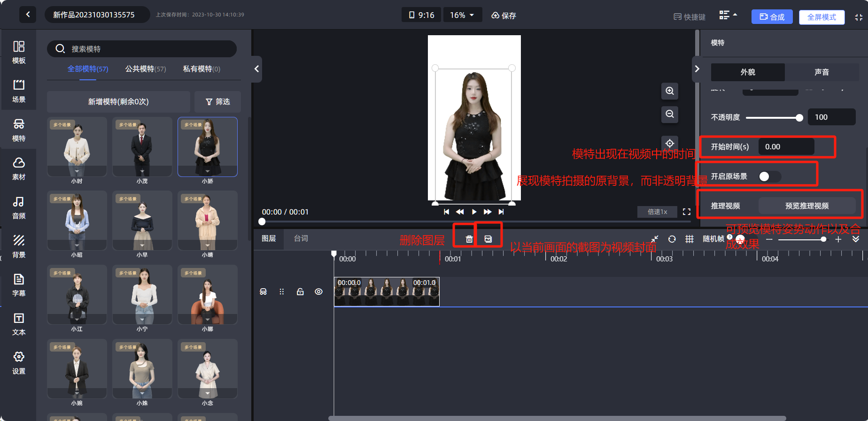Open the 16% zoom dropdown

[462, 15]
